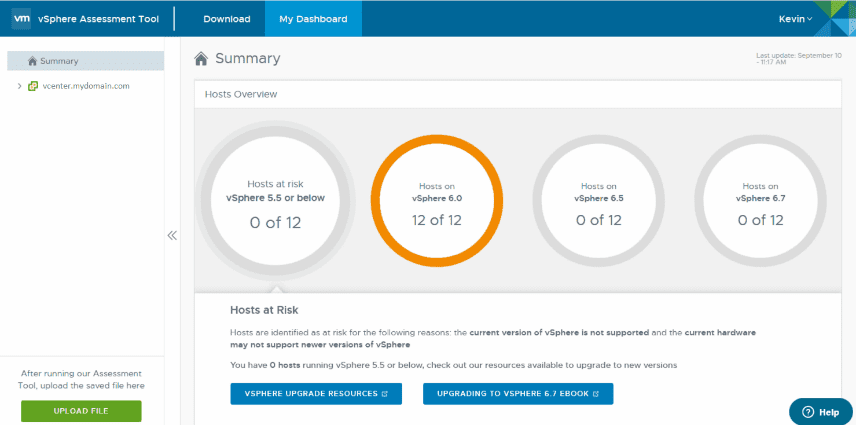Click external link icon on vSphere Upgrade Resources
The image size is (856, 425).
coord(385,394)
